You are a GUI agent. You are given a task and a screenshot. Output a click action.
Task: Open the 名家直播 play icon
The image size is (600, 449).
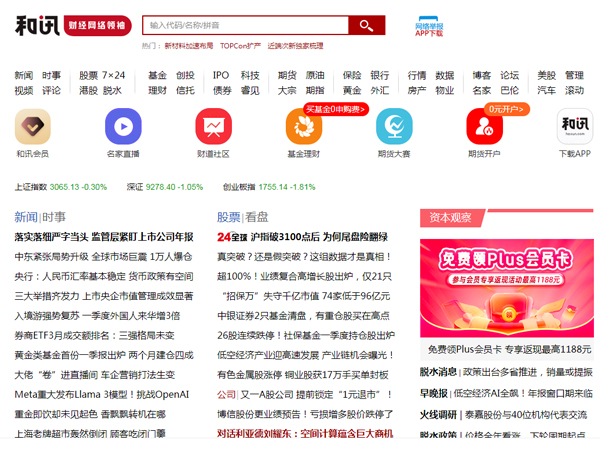point(123,126)
